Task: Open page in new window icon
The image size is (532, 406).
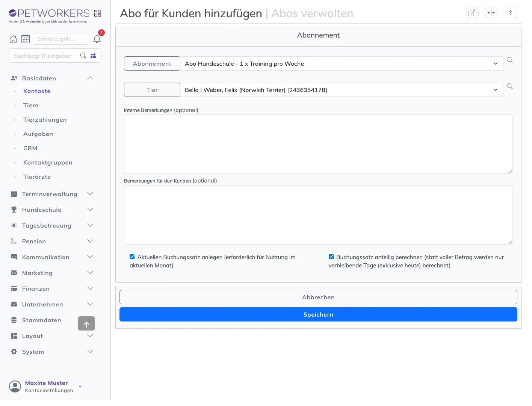Action: click(x=472, y=13)
